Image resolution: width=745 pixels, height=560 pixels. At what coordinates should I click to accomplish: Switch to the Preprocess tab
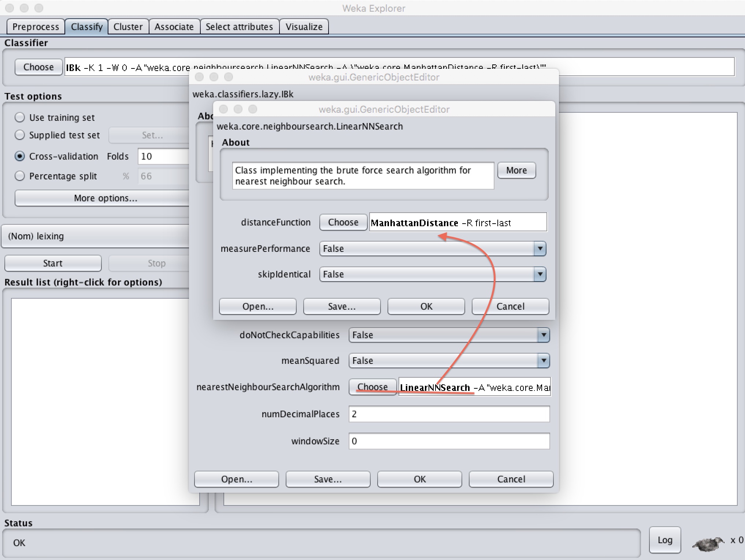[x=36, y=27]
